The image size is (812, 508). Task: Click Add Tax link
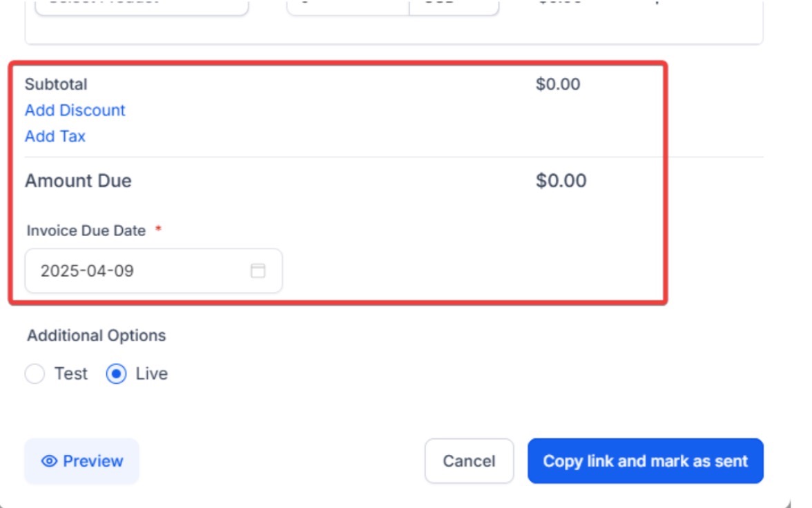55,137
